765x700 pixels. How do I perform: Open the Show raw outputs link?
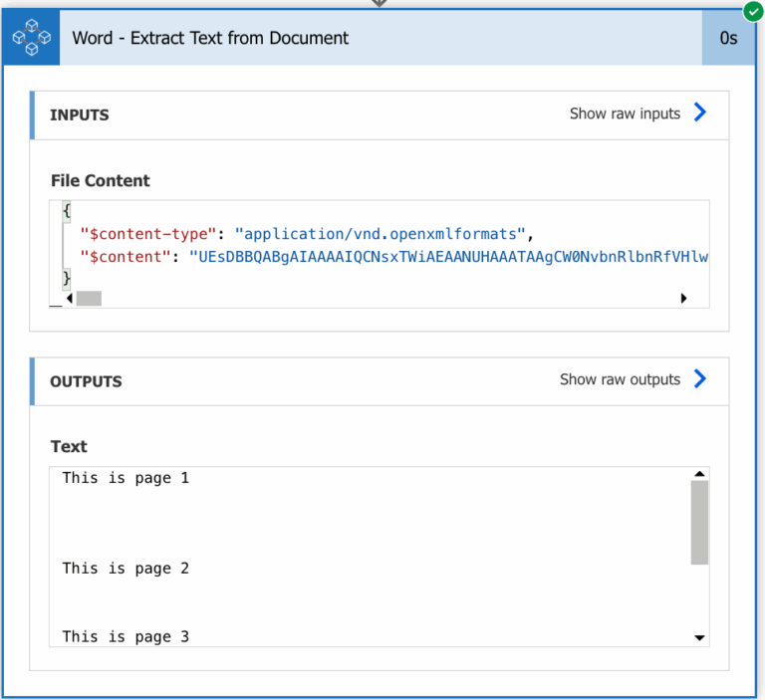620,379
